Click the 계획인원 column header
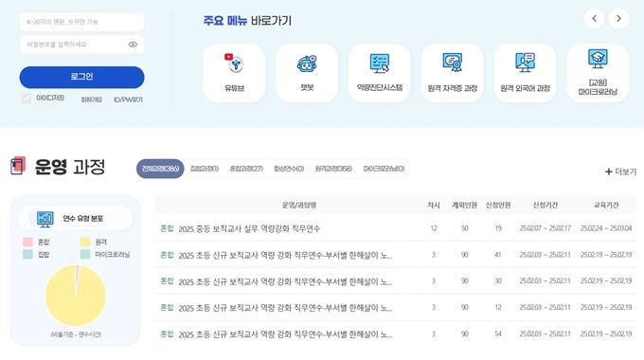This screenshot has height=360, width=644. pyautogui.click(x=464, y=205)
